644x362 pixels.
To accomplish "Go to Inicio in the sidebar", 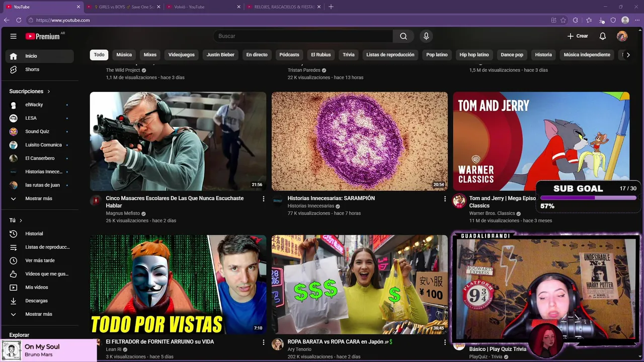I will [x=39, y=56].
